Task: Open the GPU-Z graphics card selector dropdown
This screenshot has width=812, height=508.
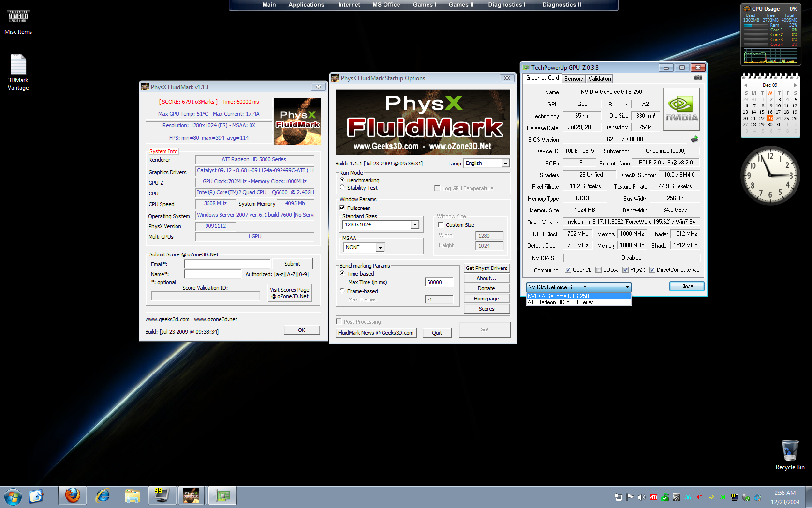Action: (x=579, y=287)
